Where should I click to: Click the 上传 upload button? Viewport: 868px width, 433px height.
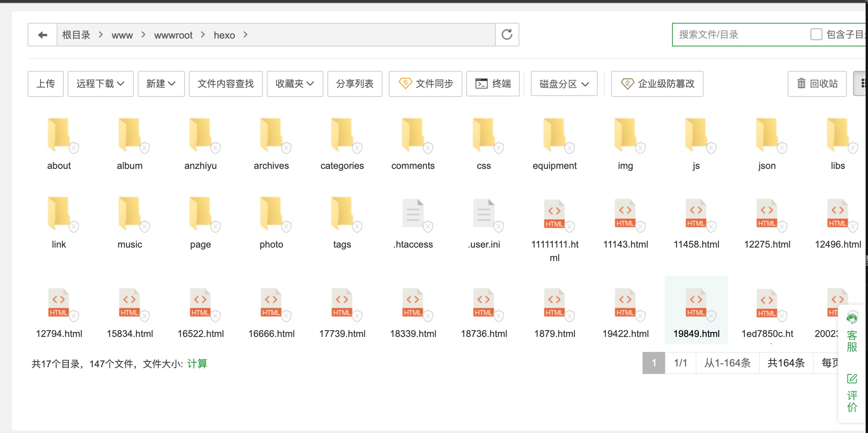point(45,83)
